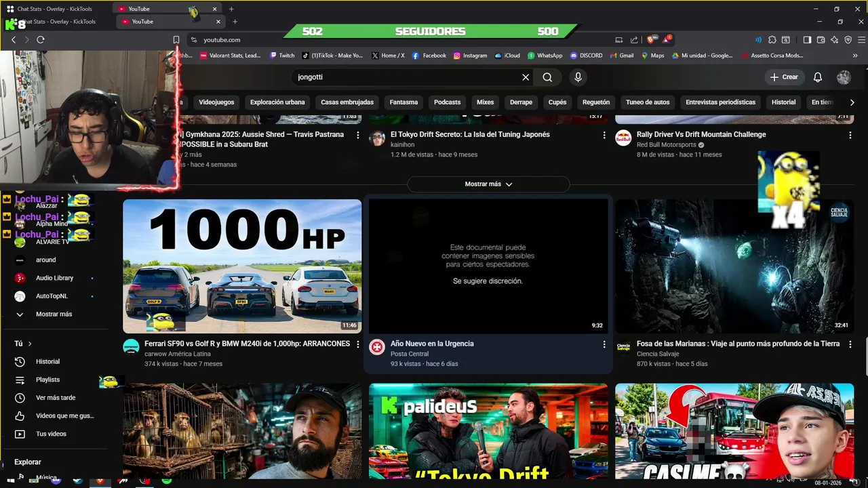Image resolution: width=868 pixels, height=488 pixels.
Task: Play the caged monkeys thumbnail
Action: point(242,431)
